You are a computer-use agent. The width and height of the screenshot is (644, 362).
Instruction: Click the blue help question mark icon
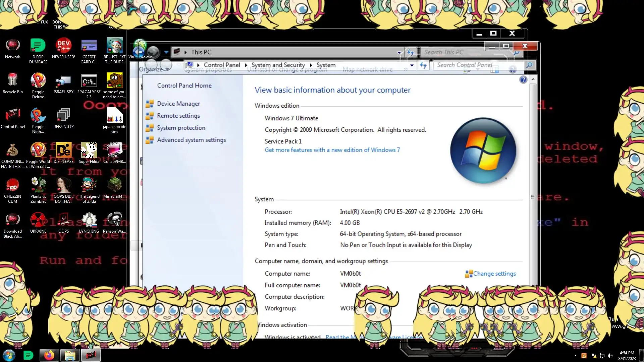point(523,80)
